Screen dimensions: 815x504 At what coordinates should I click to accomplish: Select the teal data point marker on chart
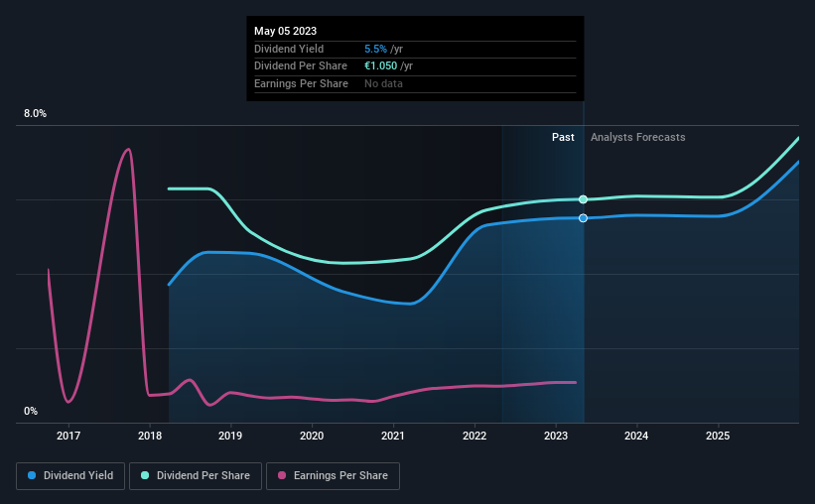(583, 199)
